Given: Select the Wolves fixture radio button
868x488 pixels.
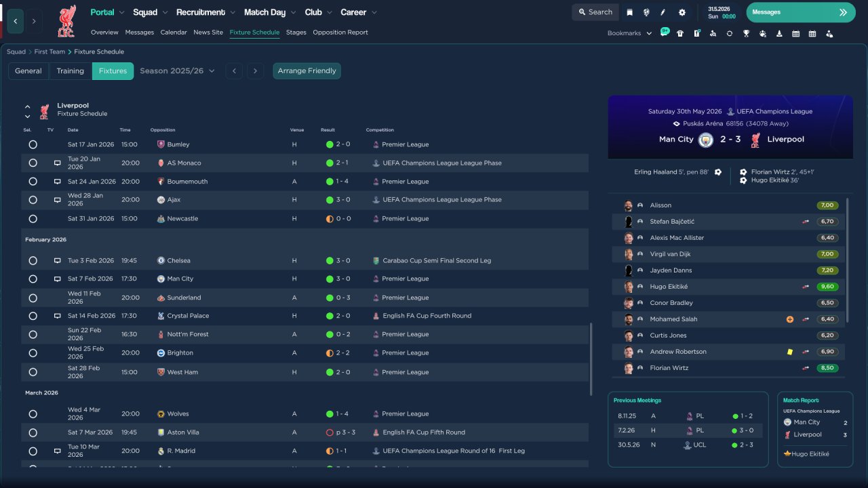Looking at the screenshot, I should (x=33, y=414).
